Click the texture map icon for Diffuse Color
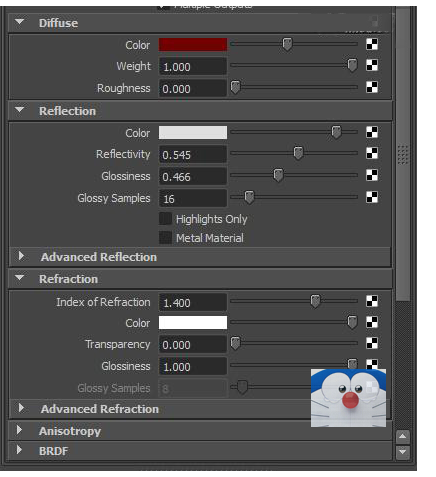 [372, 44]
